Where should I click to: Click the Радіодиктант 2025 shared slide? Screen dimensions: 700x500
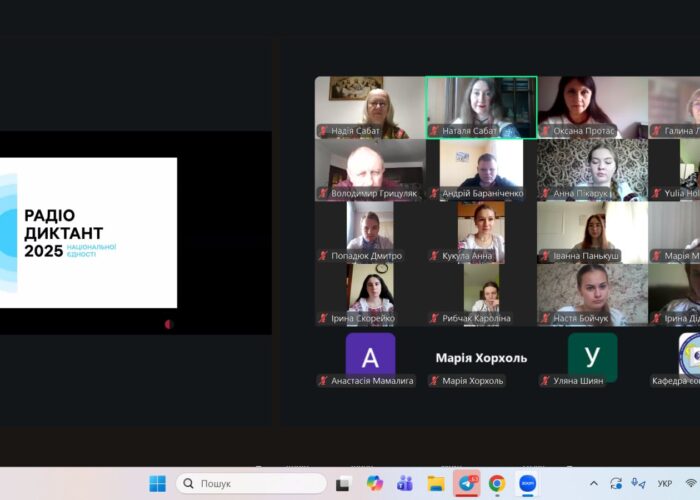pyautogui.click(x=90, y=232)
